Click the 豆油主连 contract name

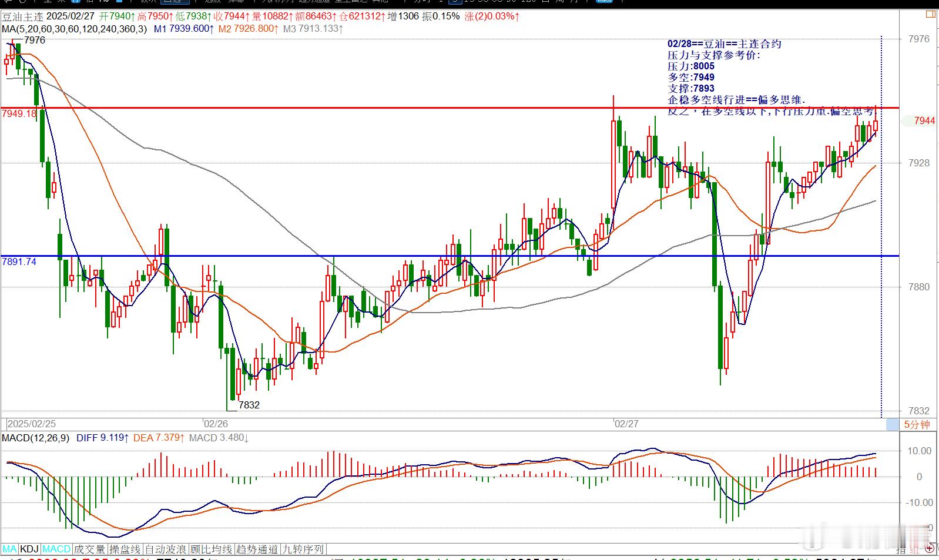click(x=22, y=16)
